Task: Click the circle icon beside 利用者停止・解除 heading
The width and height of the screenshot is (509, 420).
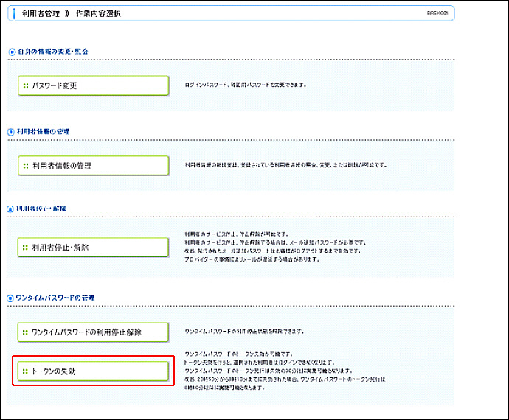Action: (x=11, y=209)
